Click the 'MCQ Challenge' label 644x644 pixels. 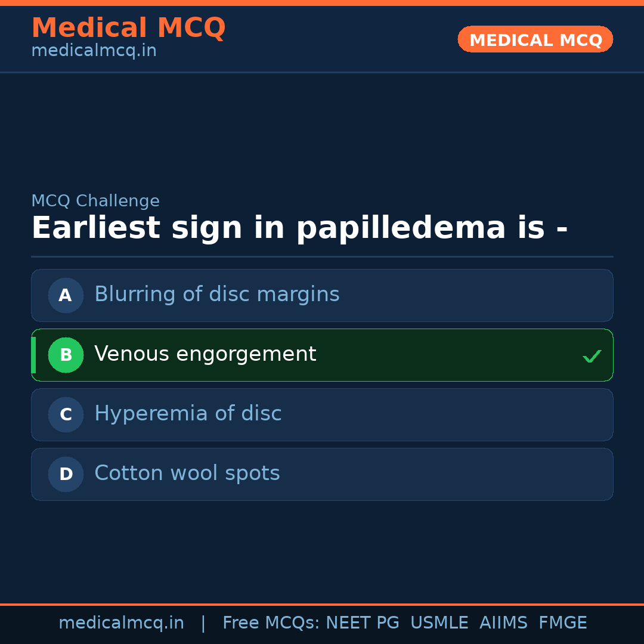pyautogui.click(x=95, y=201)
